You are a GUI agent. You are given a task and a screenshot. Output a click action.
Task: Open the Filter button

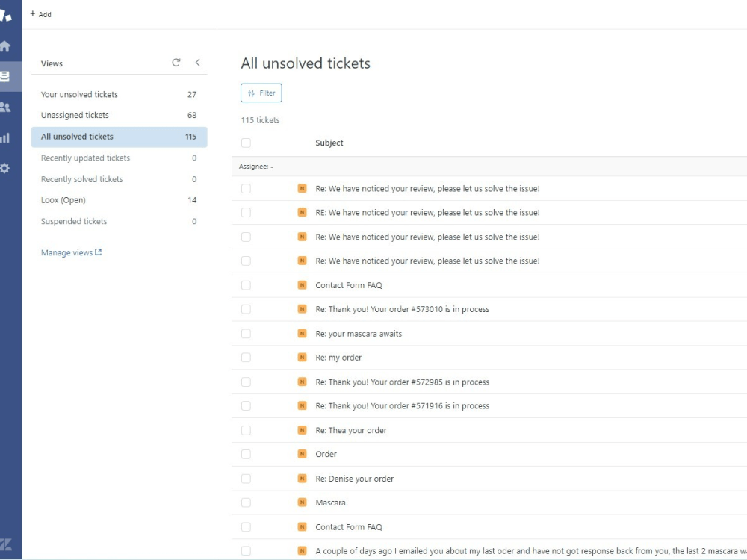point(261,93)
